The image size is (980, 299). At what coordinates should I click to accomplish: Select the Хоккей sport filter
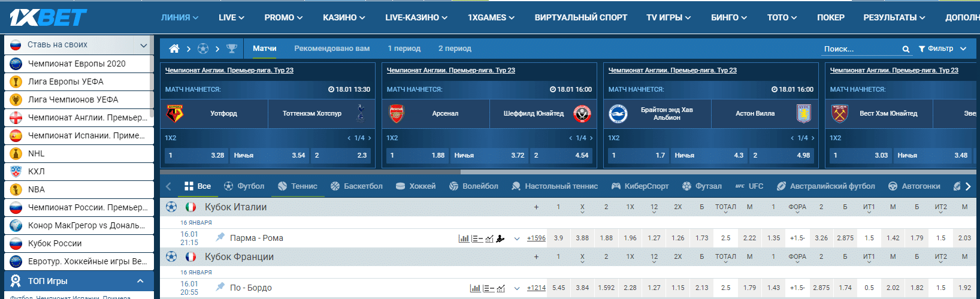point(416,186)
